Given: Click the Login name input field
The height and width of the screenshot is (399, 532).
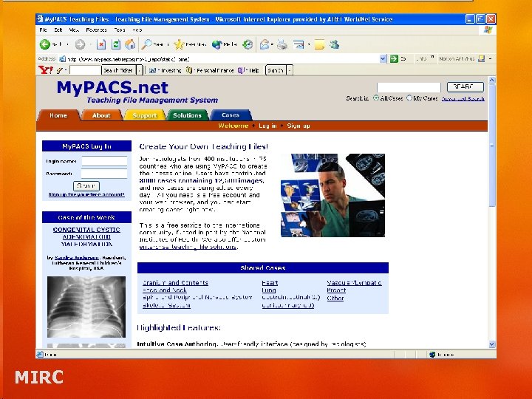Looking at the screenshot, I should pyautogui.click(x=104, y=161).
